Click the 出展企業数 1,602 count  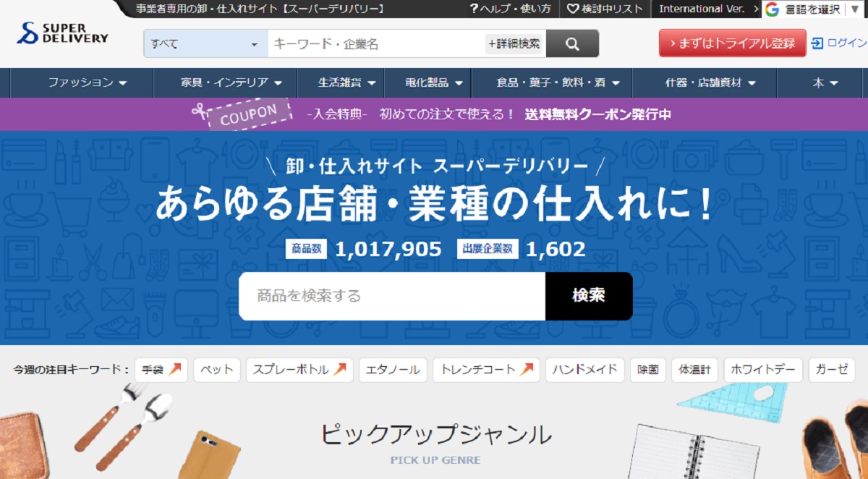[522, 250]
